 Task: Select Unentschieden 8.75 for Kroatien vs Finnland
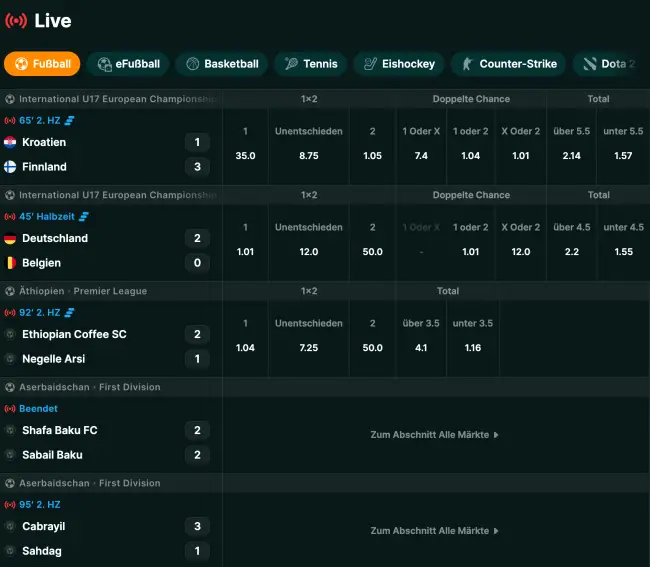click(x=309, y=147)
